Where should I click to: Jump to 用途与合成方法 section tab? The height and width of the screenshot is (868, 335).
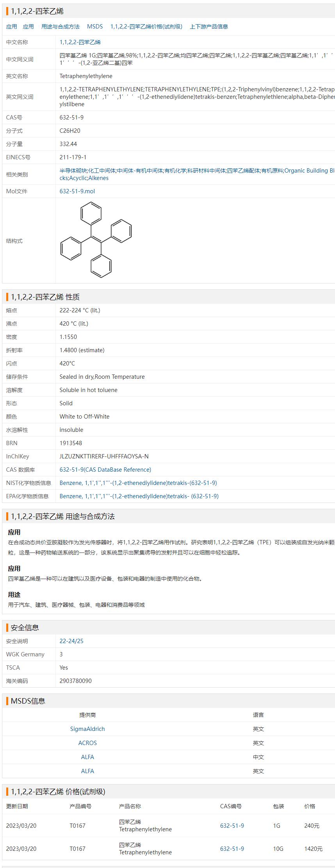(x=60, y=27)
